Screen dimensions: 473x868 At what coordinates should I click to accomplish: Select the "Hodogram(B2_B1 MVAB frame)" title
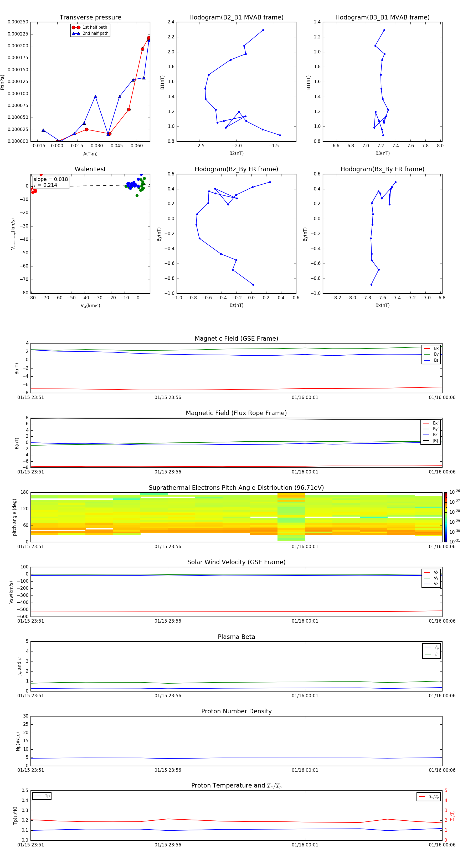(236, 18)
